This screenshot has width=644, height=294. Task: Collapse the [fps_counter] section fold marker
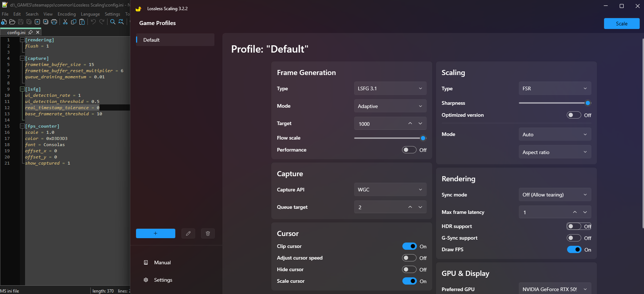22,126
